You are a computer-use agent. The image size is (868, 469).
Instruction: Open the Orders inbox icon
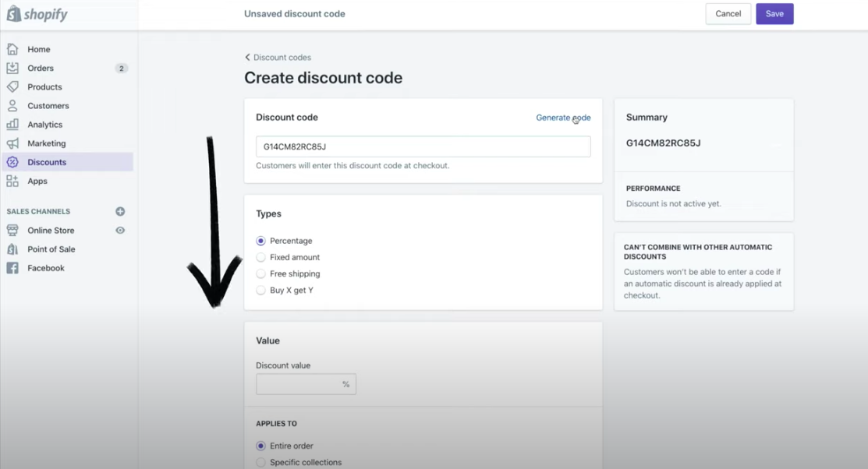pyautogui.click(x=12, y=68)
